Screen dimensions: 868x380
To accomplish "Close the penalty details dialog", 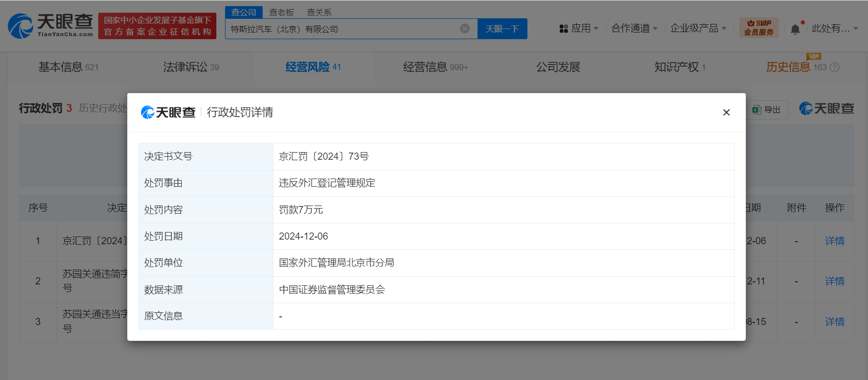I will [726, 112].
